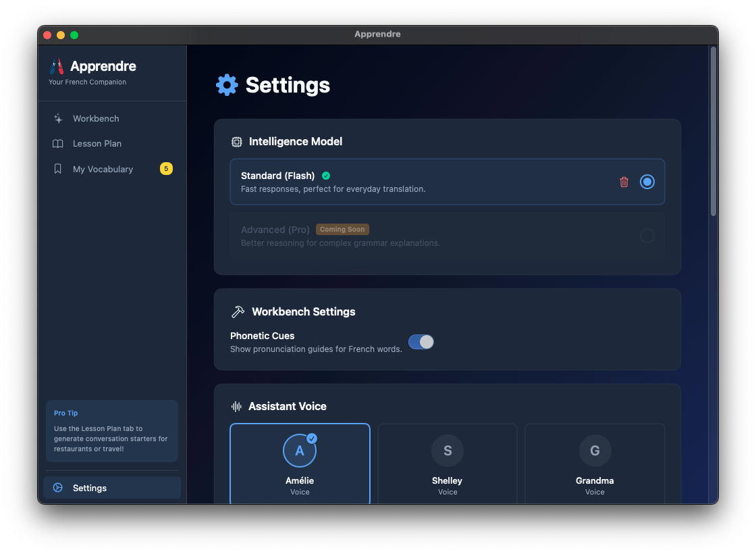The width and height of the screenshot is (756, 554).
Task: Click the large blue Settings gear icon
Action: 227,85
